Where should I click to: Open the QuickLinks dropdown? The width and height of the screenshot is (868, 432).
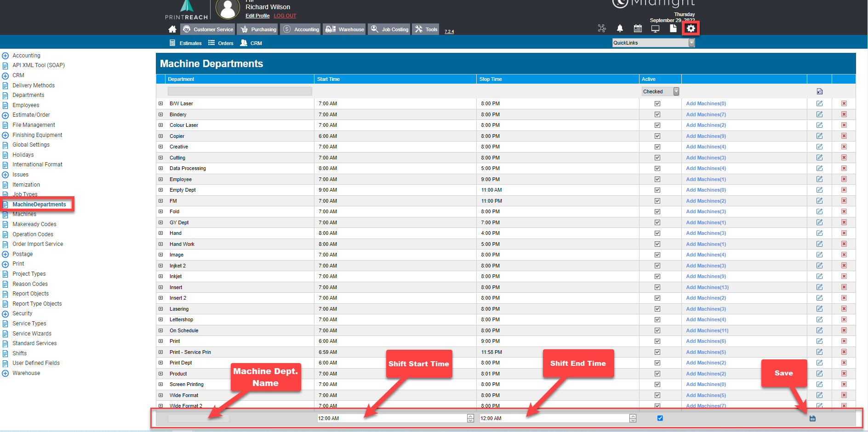click(653, 43)
